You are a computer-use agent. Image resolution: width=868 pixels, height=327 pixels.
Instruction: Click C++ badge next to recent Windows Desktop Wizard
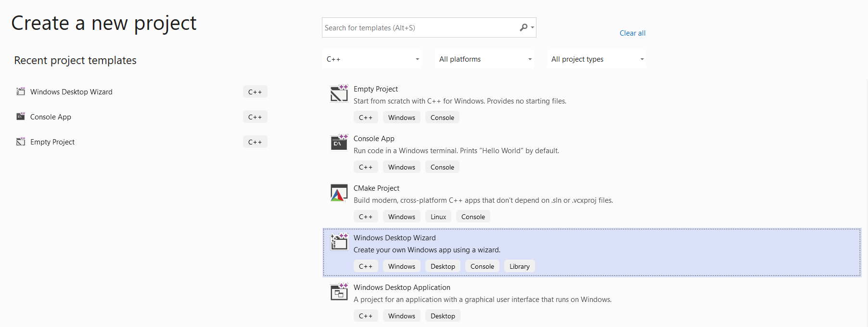coord(255,92)
